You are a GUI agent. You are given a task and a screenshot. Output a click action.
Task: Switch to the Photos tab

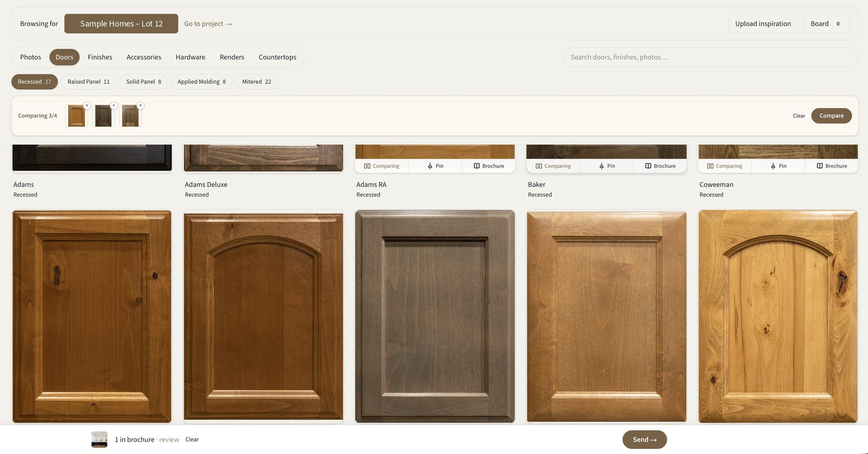pos(30,57)
